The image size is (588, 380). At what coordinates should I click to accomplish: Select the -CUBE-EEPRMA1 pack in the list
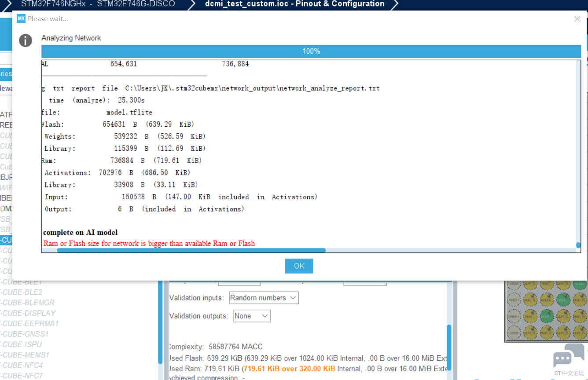[29, 323]
